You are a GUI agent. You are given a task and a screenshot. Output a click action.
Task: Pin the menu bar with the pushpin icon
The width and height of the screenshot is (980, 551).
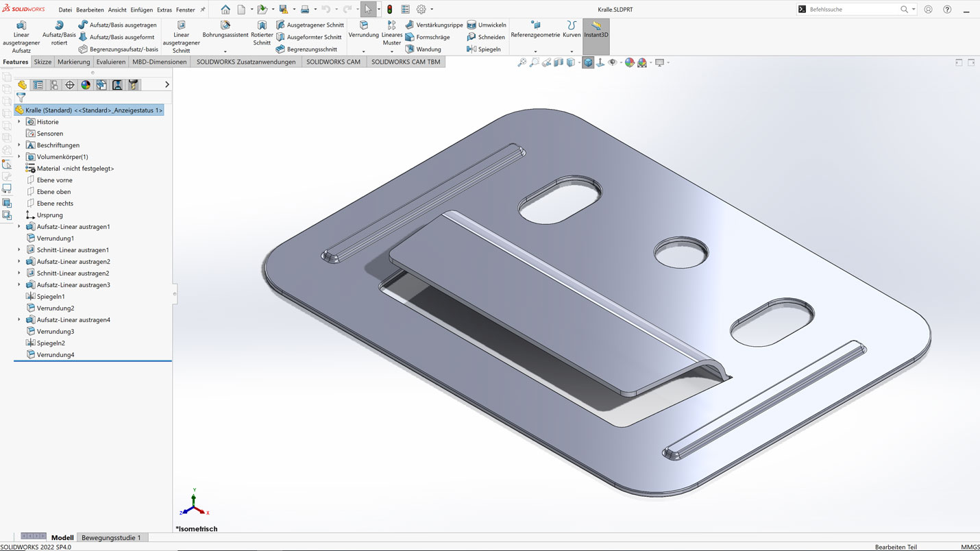[x=203, y=10]
